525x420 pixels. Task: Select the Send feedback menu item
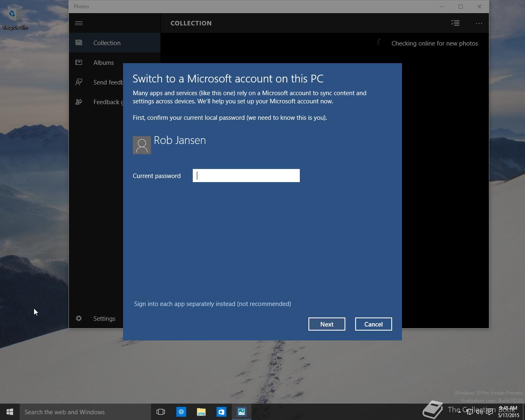point(96,82)
